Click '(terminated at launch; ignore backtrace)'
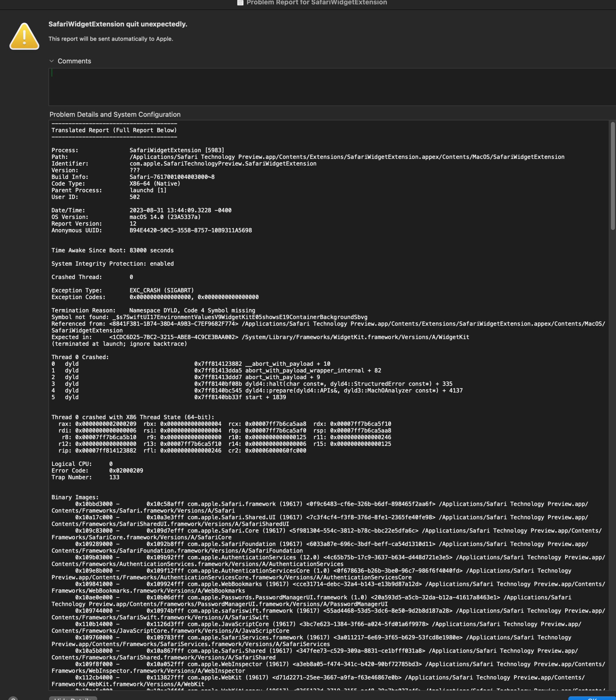 (119, 344)
